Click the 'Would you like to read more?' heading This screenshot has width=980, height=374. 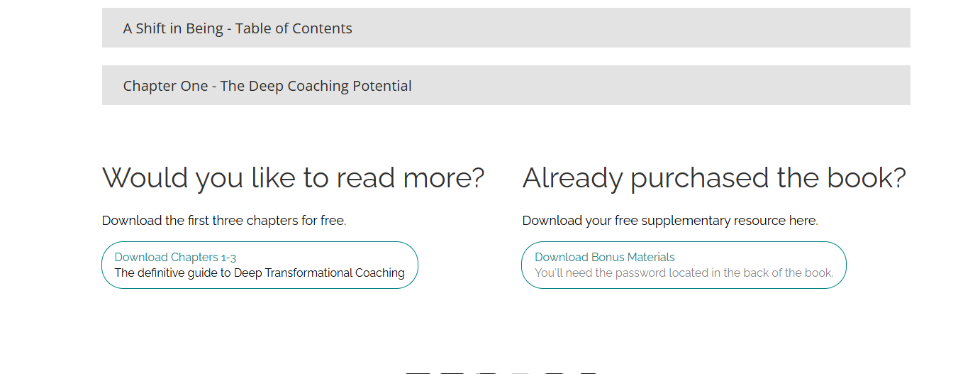coord(293,177)
